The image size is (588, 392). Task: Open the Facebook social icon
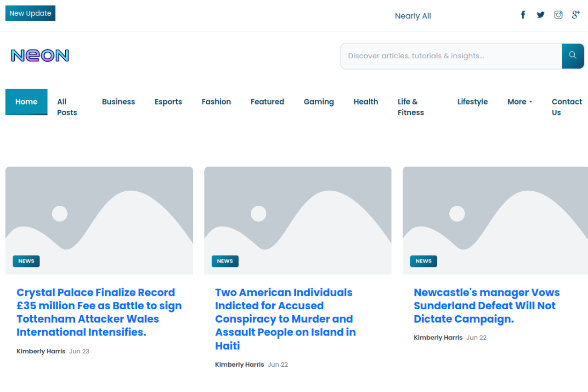[523, 15]
